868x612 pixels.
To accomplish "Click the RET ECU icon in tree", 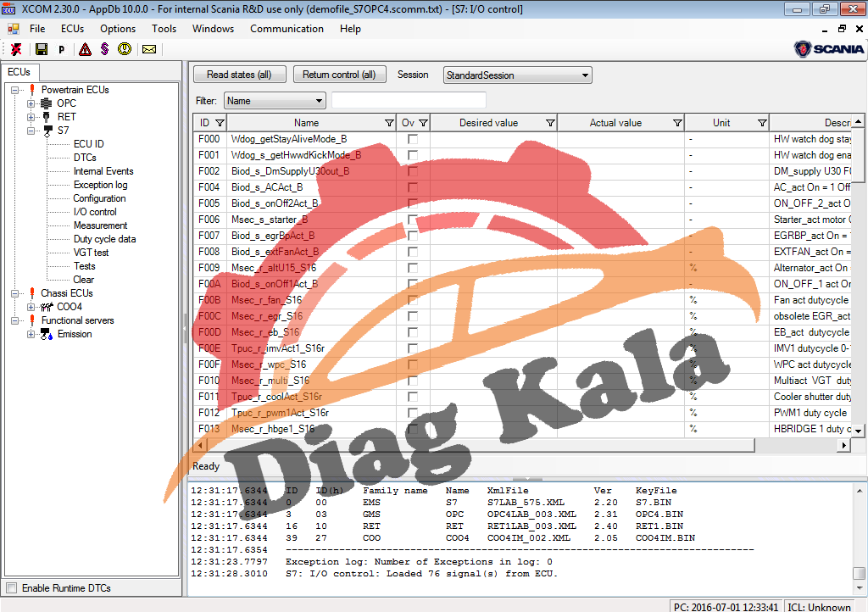I will [47, 117].
